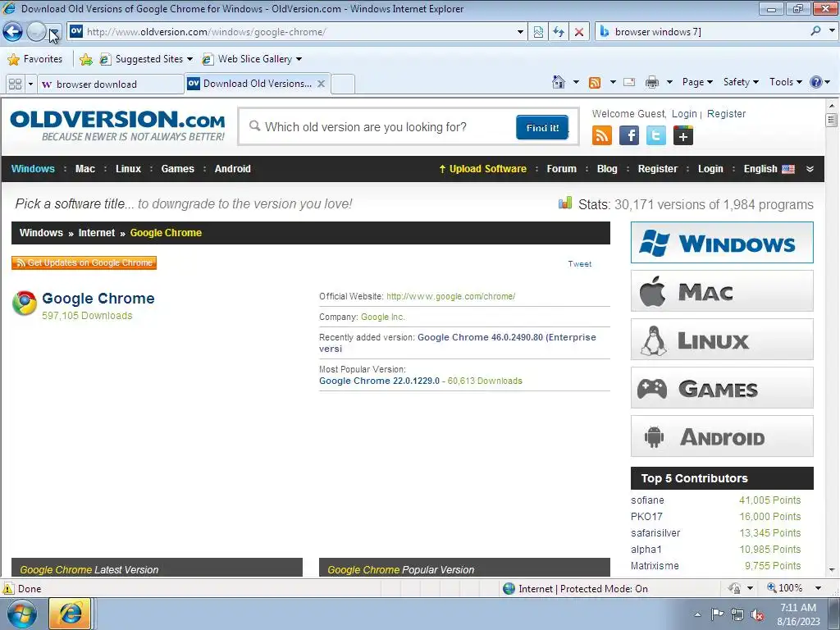Open the Facebook icon in header
The image size is (840, 630).
629,135
